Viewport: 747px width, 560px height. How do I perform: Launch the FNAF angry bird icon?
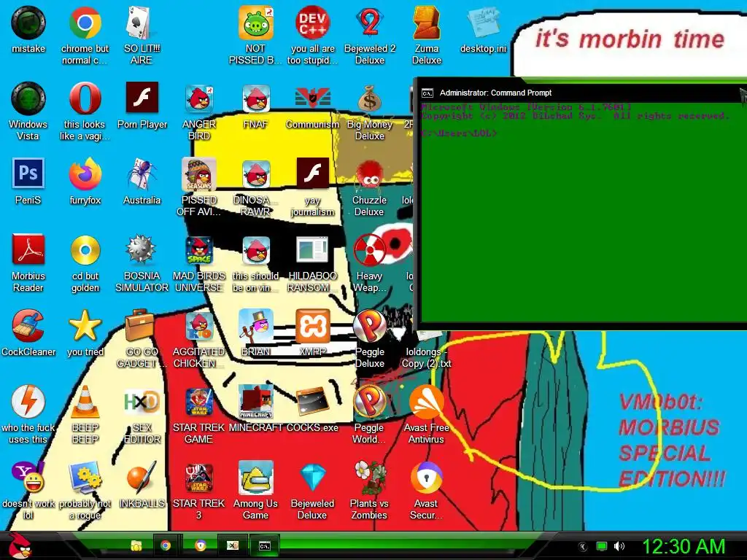click(x=256, y=98)
